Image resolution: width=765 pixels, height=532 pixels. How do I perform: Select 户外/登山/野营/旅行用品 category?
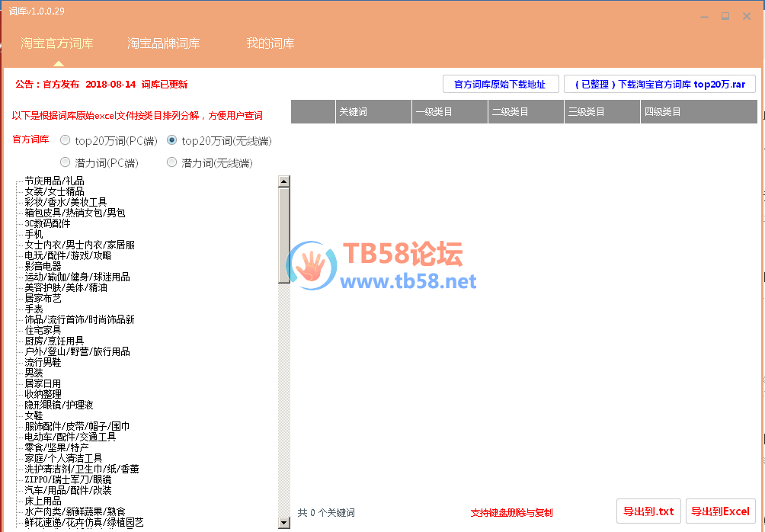[x=78, y=351]
